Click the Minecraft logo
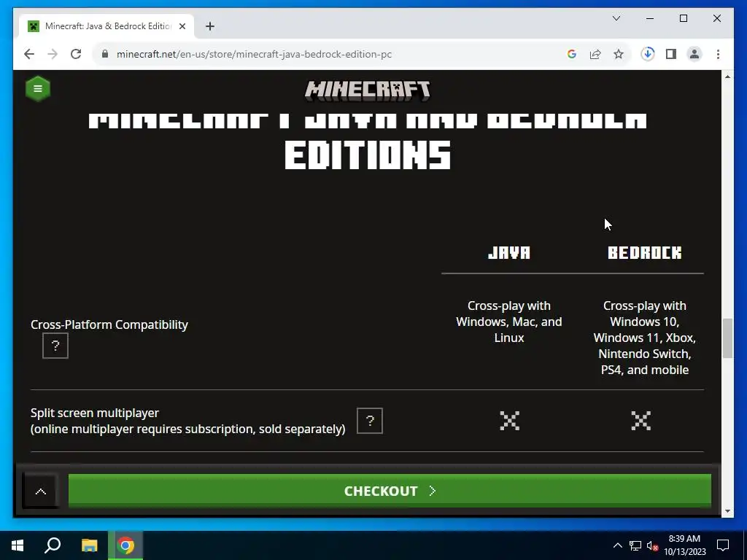The width and height of the screenshot is (747, 560). click(x=368, y=90)
